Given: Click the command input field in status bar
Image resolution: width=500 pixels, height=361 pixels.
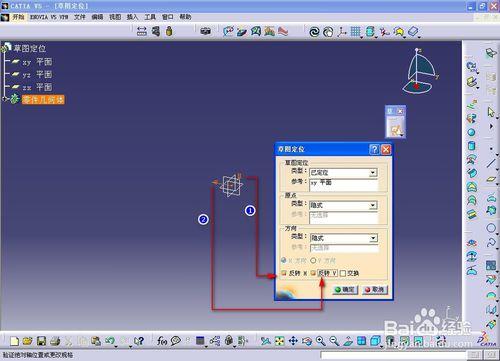Looking at the screenshot, I should [393, 355].
